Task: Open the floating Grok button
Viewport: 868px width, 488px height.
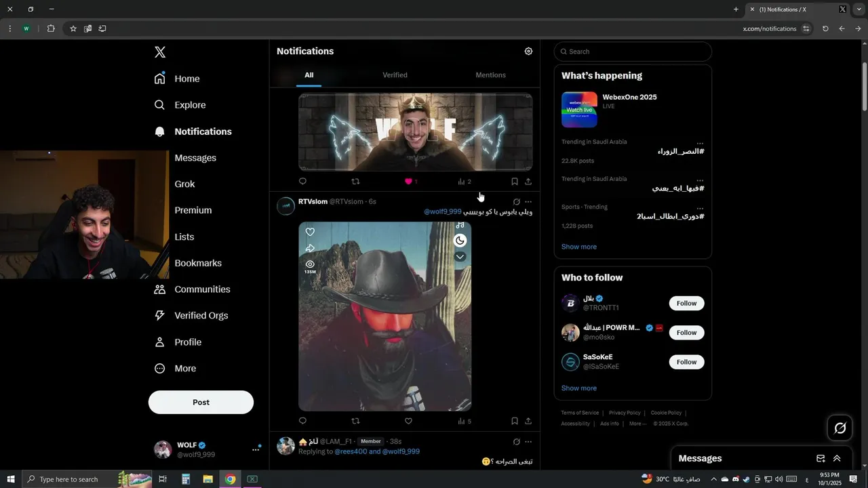Action: (x=840, y=428)
